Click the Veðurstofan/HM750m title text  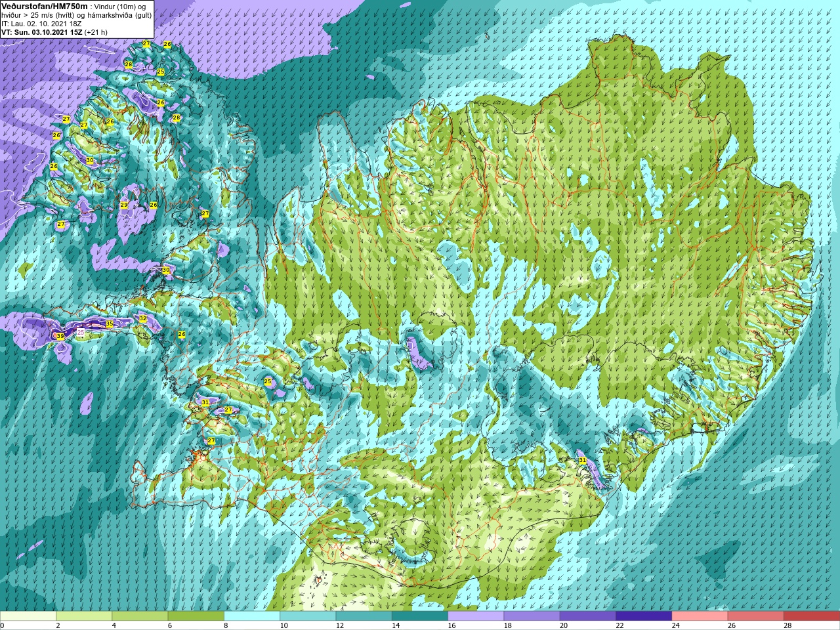[45, 6]
